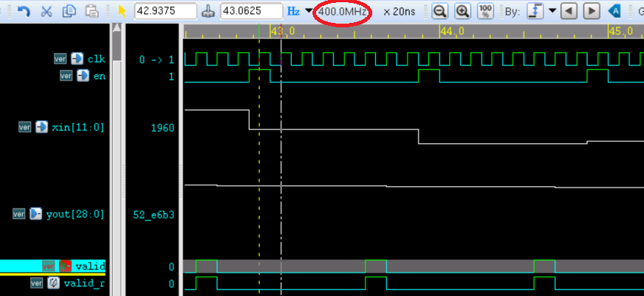Viewport: 644px width, 296px height.
Task: Jump to previous edge button
Action: point(568,12)
